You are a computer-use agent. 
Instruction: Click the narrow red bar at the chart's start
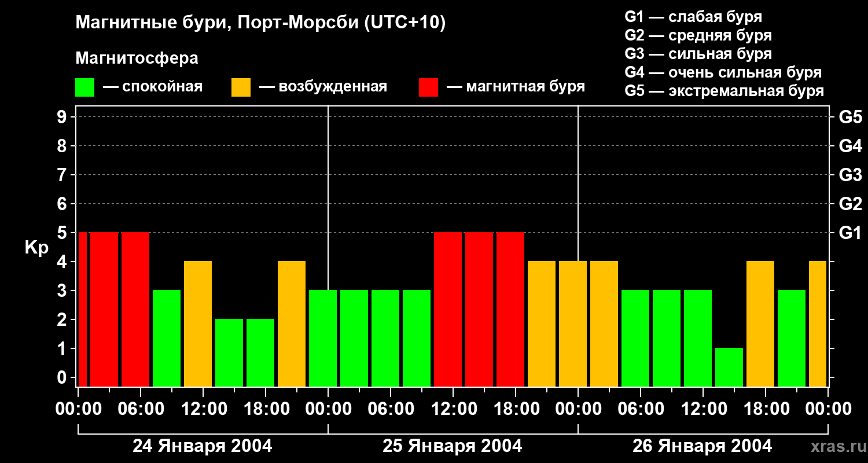(82, 309)
